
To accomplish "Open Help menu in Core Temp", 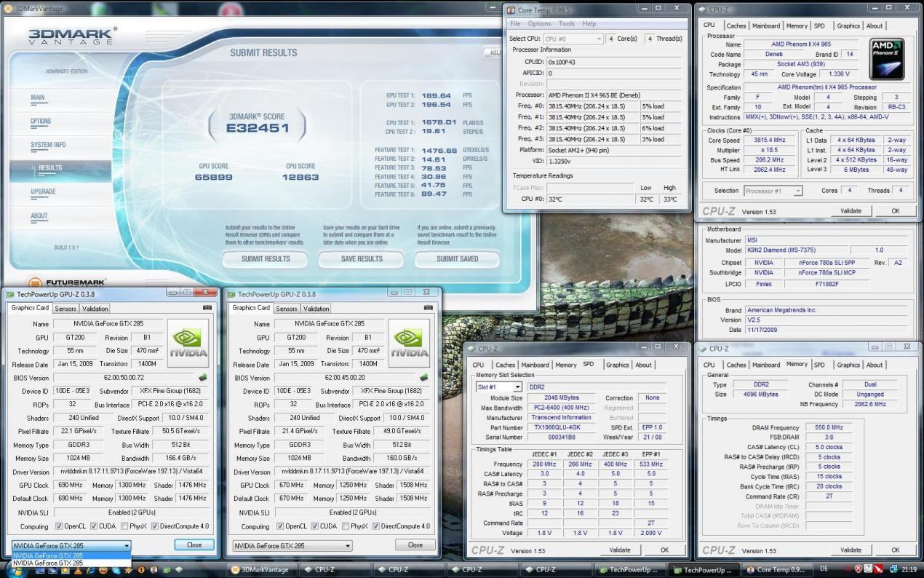I will (x=589, y=24).
